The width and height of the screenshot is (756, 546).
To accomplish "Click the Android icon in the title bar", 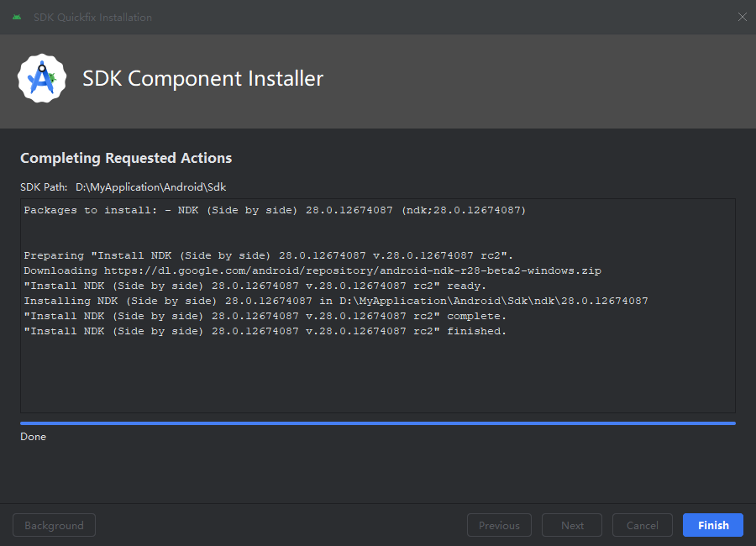I will 17,18.
